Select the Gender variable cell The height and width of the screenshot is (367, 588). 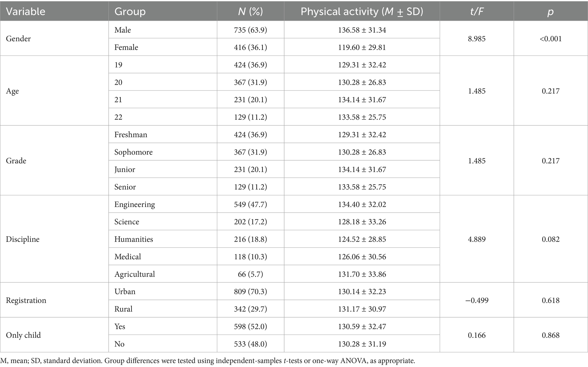(x=18, y=39)
